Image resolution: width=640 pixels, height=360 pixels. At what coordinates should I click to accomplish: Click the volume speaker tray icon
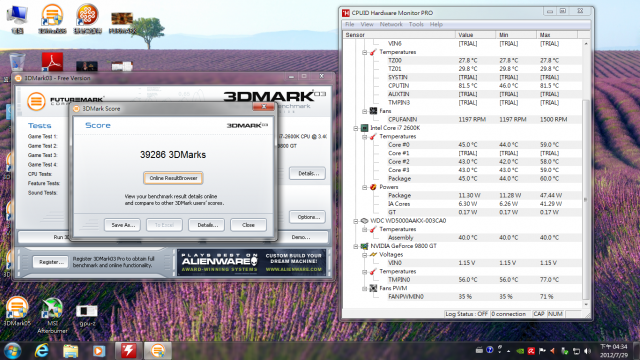[x=588, y=351]
